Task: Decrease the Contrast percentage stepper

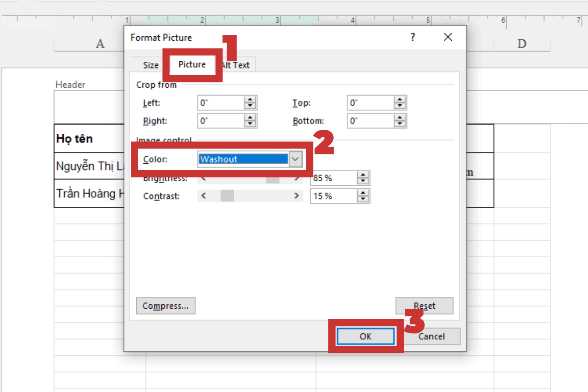Action: [362, 199]
